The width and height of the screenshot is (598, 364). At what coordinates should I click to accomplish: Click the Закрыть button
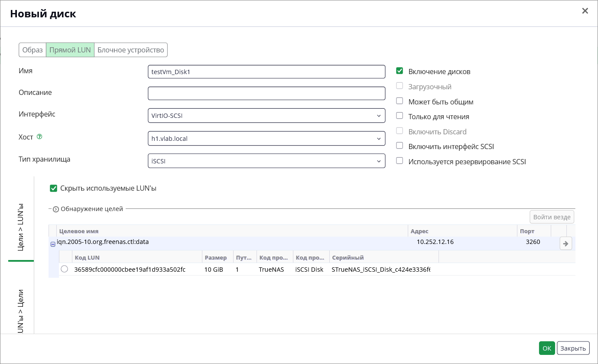tap(573, 348)
